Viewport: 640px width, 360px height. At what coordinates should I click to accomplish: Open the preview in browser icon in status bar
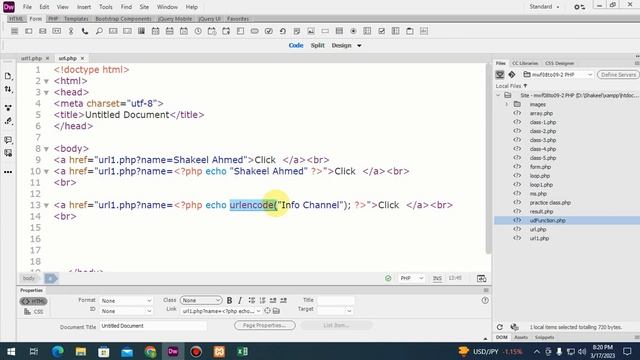(482, 278)
